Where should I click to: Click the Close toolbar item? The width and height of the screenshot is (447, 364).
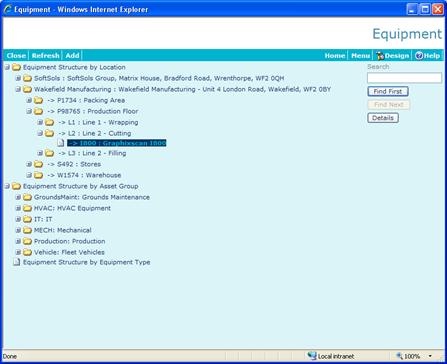[x=16, y=56]
